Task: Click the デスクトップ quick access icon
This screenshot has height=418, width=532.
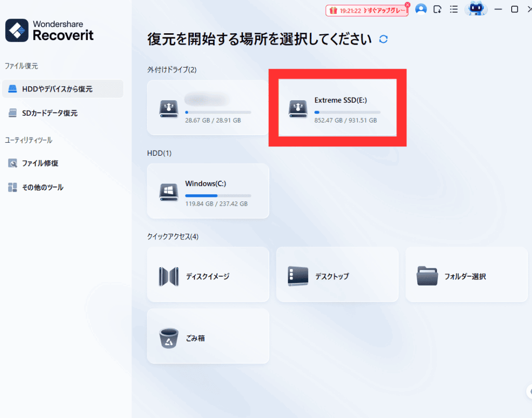Action: (x=298, y=276)
